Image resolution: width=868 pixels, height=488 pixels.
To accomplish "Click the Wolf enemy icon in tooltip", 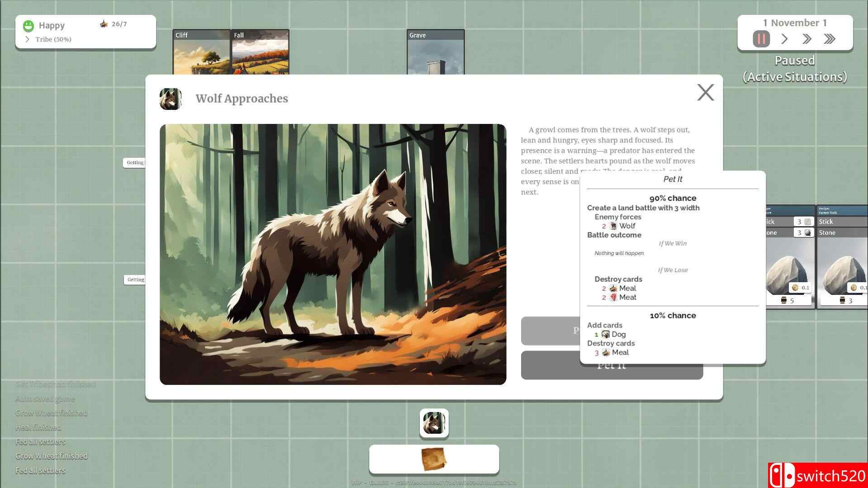I will point(613,226).
